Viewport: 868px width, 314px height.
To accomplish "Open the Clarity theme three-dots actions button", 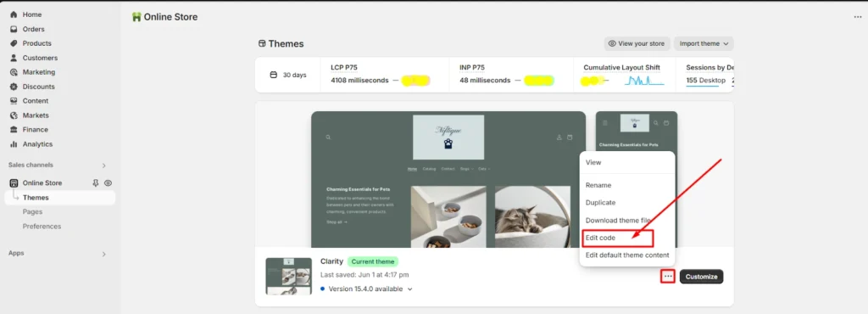I will pos(668,277).
